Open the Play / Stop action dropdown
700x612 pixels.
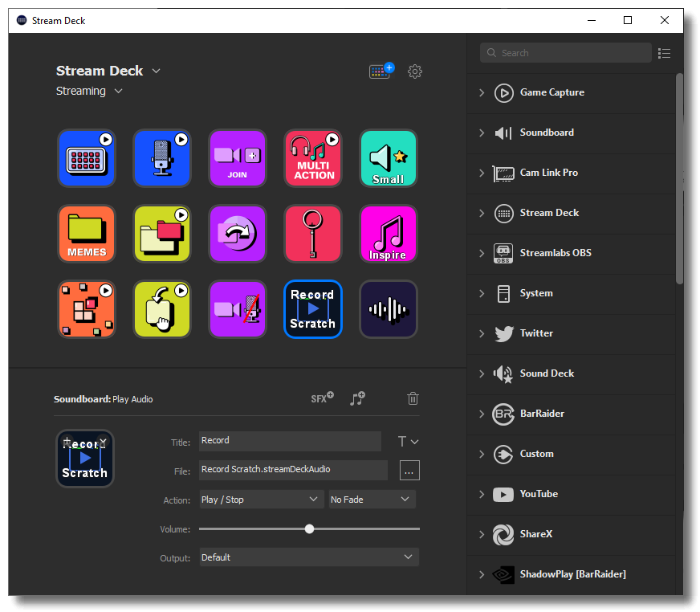tap(262, 500)
